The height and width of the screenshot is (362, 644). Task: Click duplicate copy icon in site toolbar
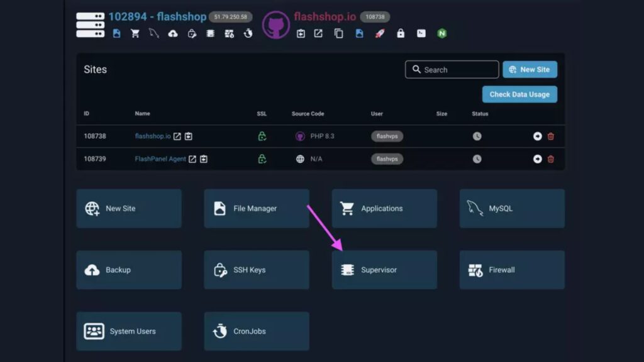point(339,34)
